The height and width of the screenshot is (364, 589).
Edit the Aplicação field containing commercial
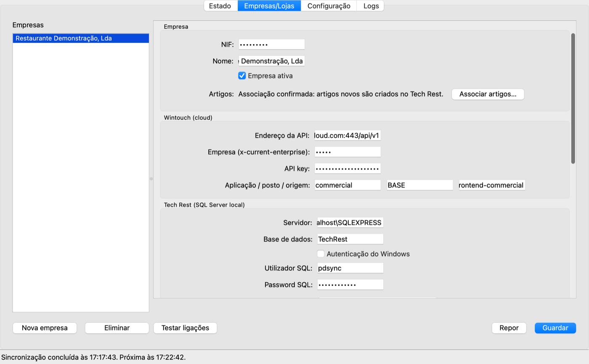(x=348, y=185)
